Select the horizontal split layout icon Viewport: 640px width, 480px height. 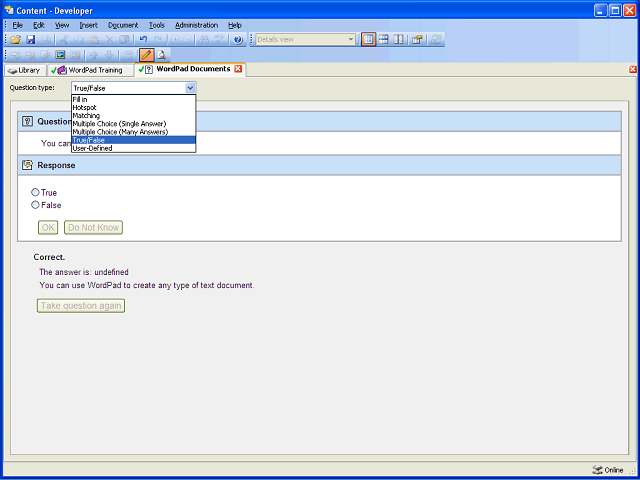tap(383, 40)
